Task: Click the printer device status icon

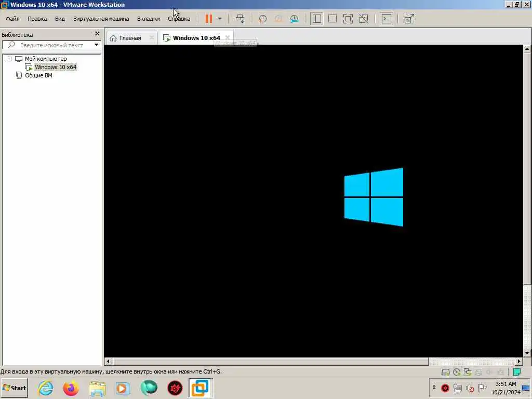Action: click(478, 372)
